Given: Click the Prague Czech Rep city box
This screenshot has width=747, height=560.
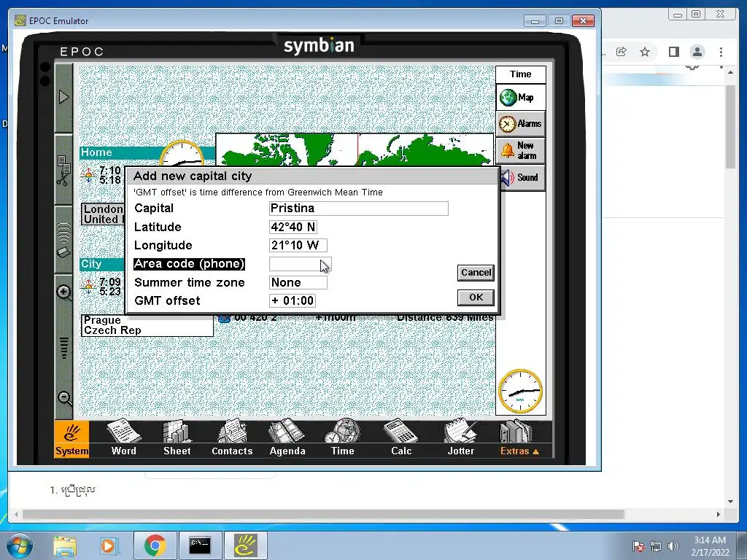Looking at the screenshot, I should [x=147, y=325].
